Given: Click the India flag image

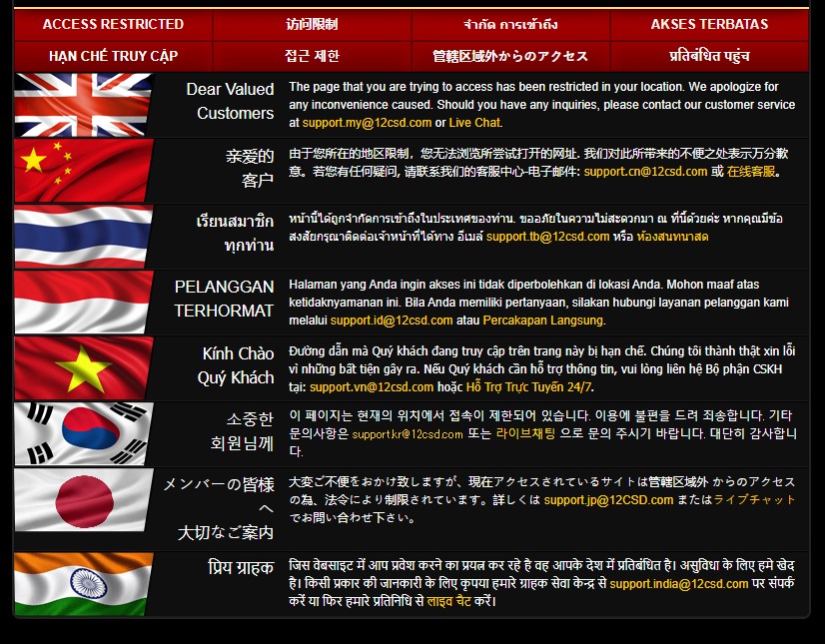Looking at the screenshot, I should pyautogui.click(x=82, y=583).
